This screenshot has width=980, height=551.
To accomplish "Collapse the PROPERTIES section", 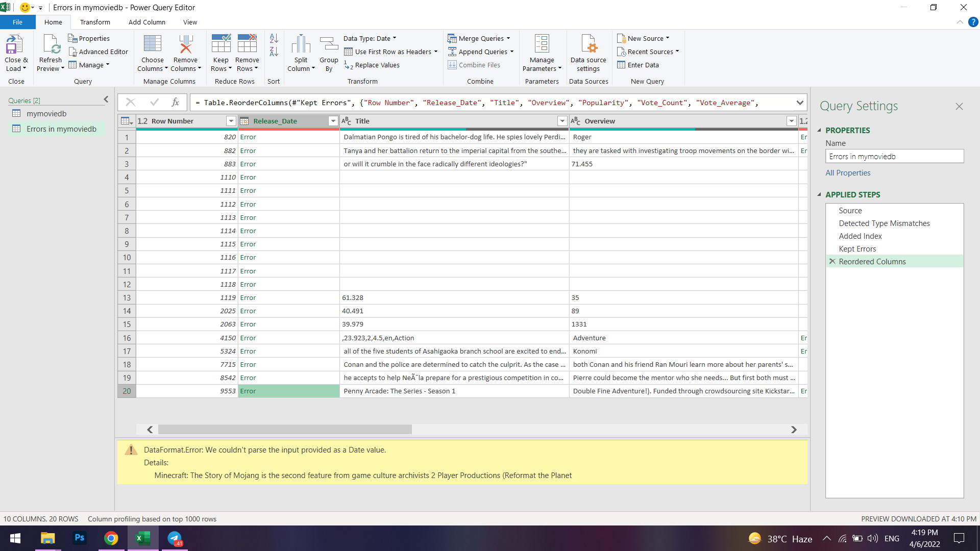I will point(819,130).
